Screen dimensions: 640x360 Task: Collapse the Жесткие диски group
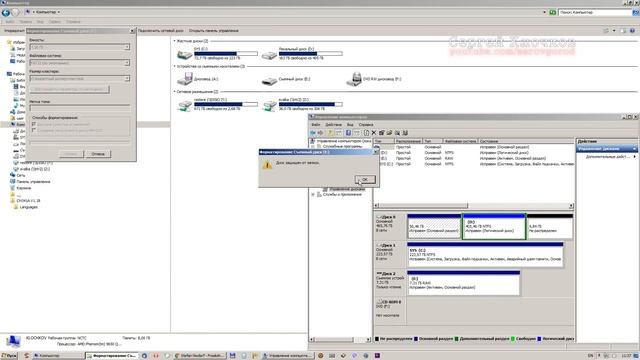tap(175, 41)
